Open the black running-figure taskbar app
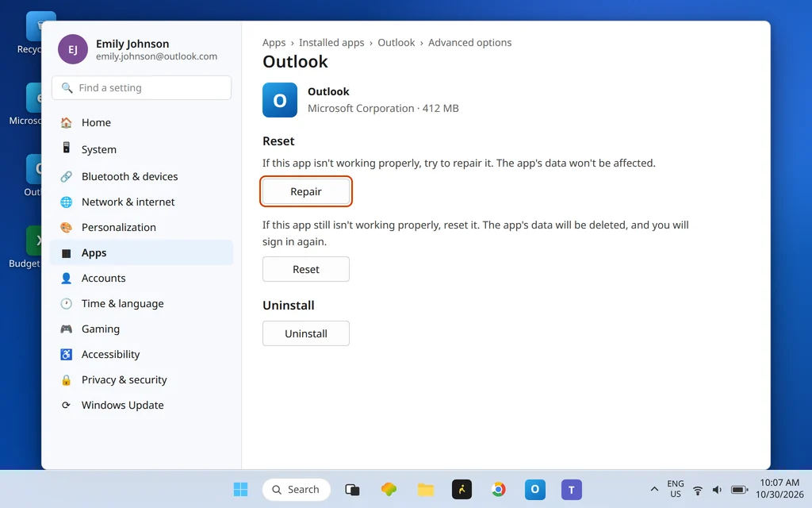The height and width of the screenshot is (508, 812). coord(462,489)
